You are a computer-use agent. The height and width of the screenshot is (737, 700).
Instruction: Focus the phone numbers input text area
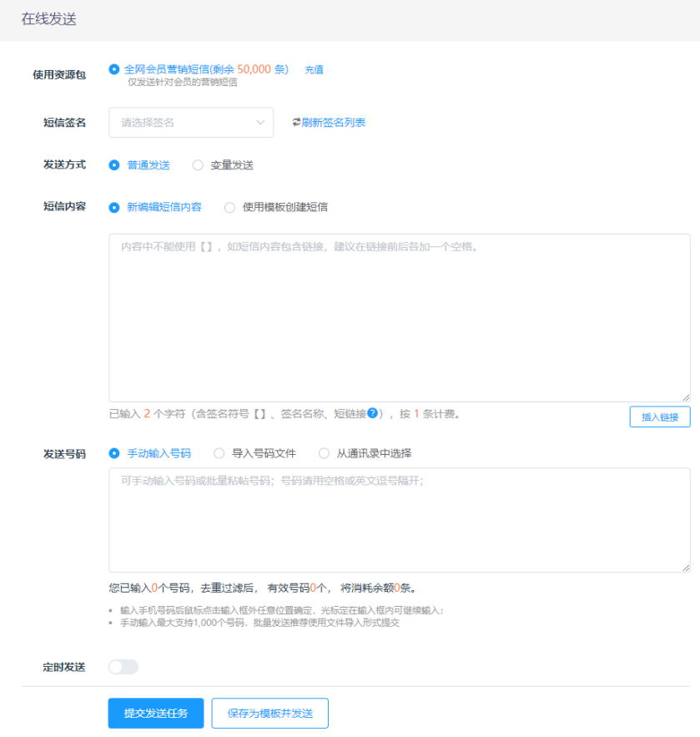click(399, 519)
